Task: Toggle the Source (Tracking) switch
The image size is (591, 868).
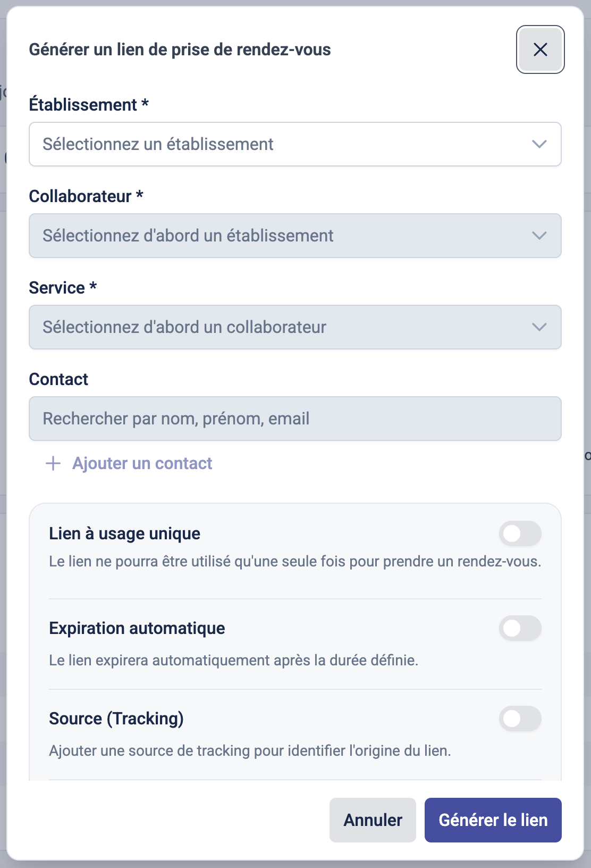Action: [520, 719]
